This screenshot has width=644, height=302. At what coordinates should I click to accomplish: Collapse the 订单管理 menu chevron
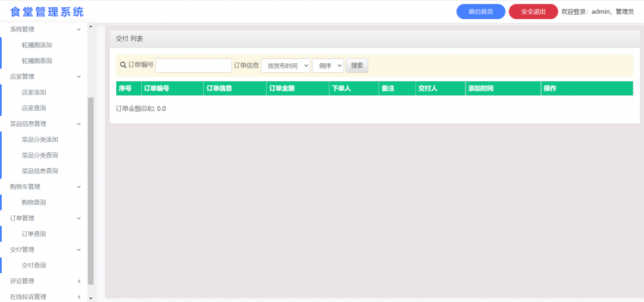click(x=79, y=218)
